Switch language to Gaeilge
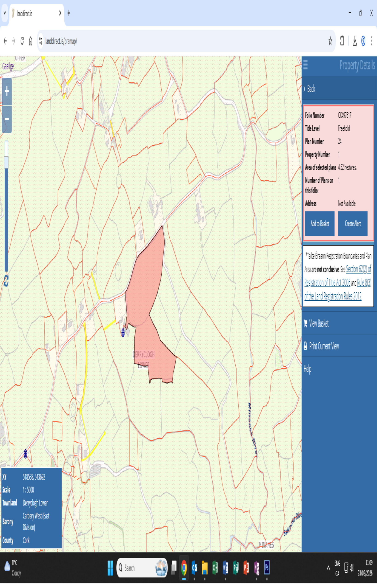Image resolution: width=391 pixels, height=588 pixels. (x=8, y=66)
